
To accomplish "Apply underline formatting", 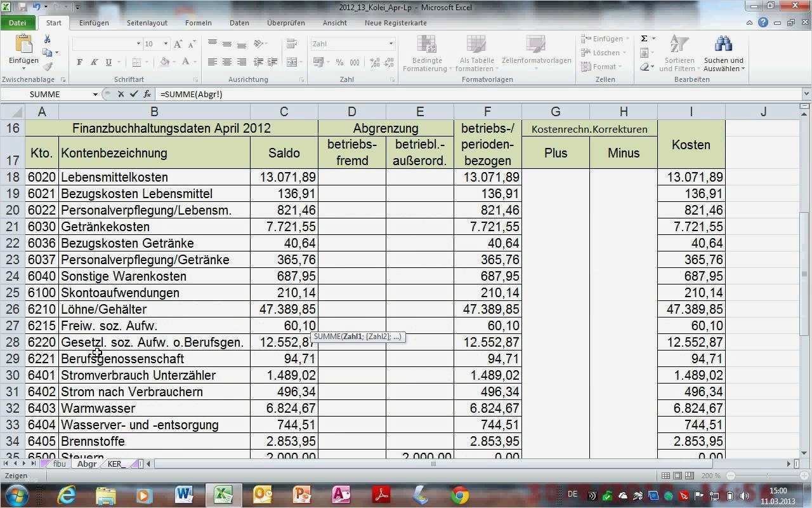I will point(108,62).
